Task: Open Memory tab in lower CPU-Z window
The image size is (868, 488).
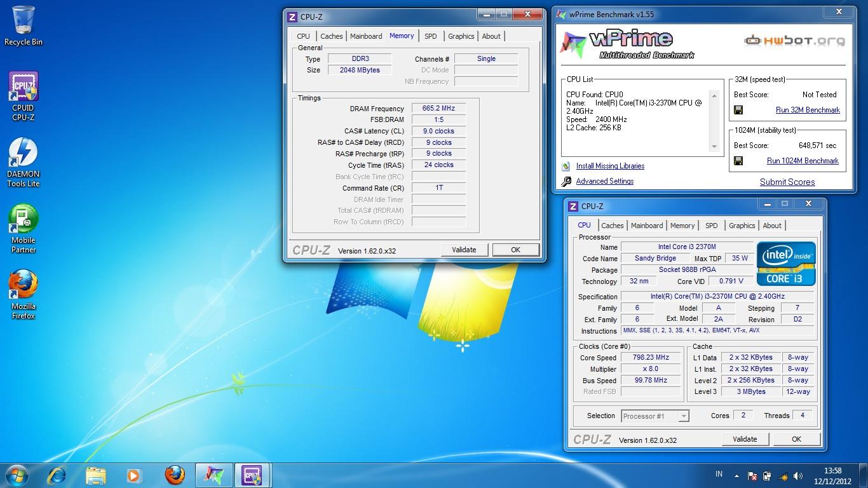Action: coord(682,226)
